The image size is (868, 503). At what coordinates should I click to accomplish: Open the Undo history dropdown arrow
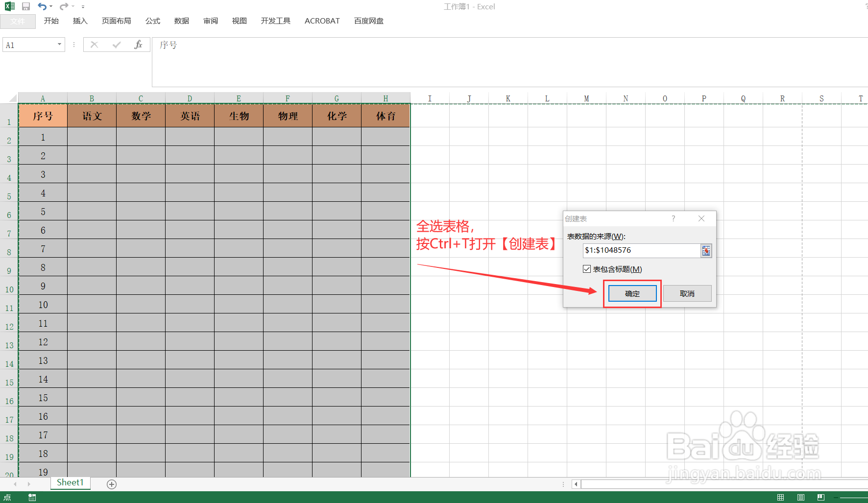51,6
